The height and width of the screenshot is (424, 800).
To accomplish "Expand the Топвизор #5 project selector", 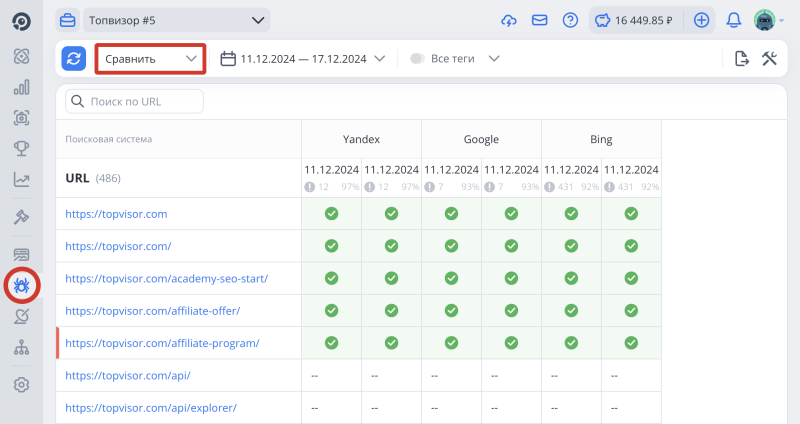I will 176,20.
